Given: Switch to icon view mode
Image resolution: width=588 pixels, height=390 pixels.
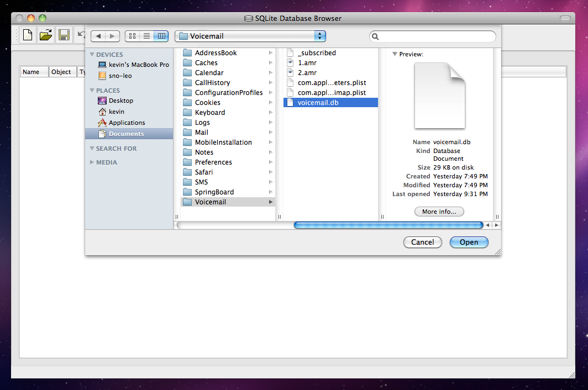Looking at the screenshot, I should (x=133, y=36).
